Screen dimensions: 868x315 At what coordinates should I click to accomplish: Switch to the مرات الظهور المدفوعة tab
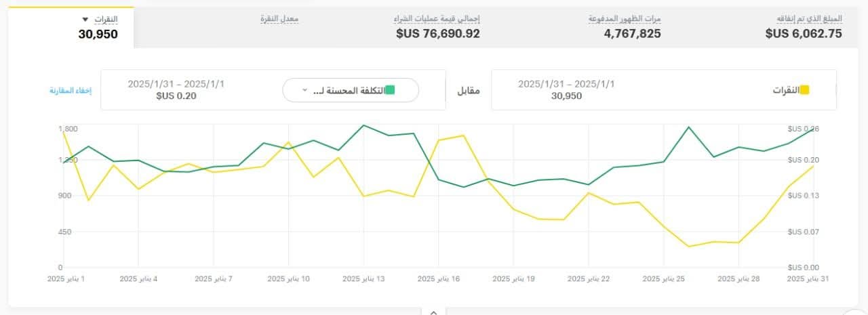click(625, 26)
